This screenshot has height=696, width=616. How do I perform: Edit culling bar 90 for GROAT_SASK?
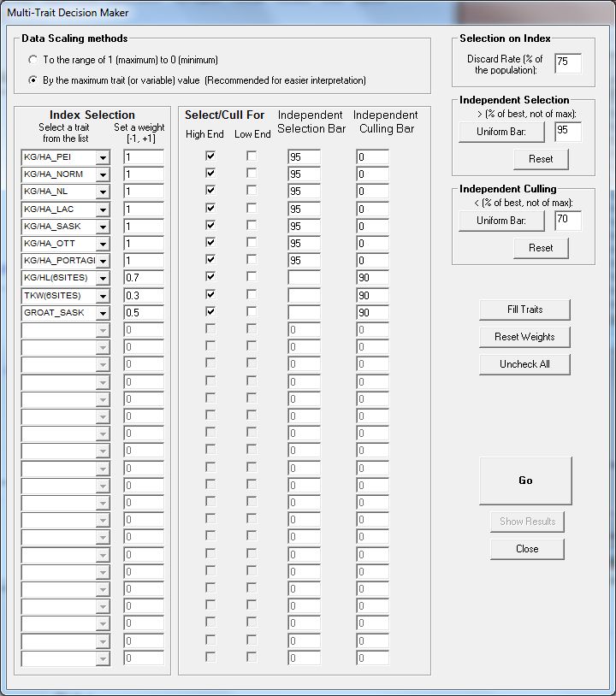[372, 313]
